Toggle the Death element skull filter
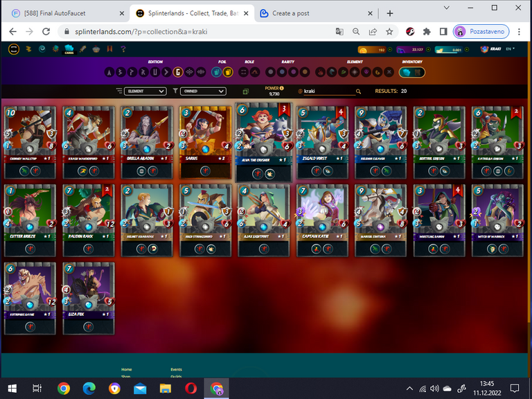 [366, 72]
